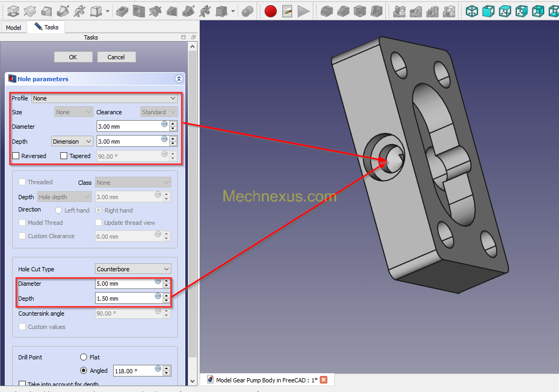Select the Revolution tool icon
The height and width of the screenshot is (392, 559).
[30, 11]
